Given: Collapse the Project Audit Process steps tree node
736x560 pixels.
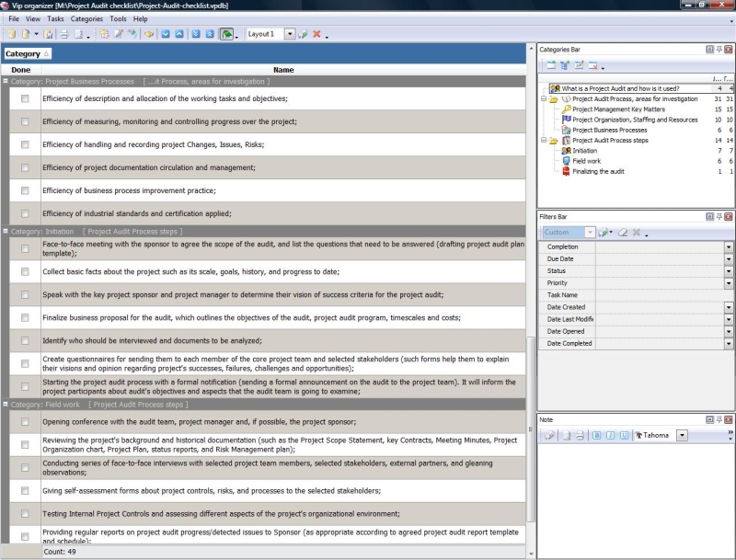Looking at the screenshot, I should 543,141.
